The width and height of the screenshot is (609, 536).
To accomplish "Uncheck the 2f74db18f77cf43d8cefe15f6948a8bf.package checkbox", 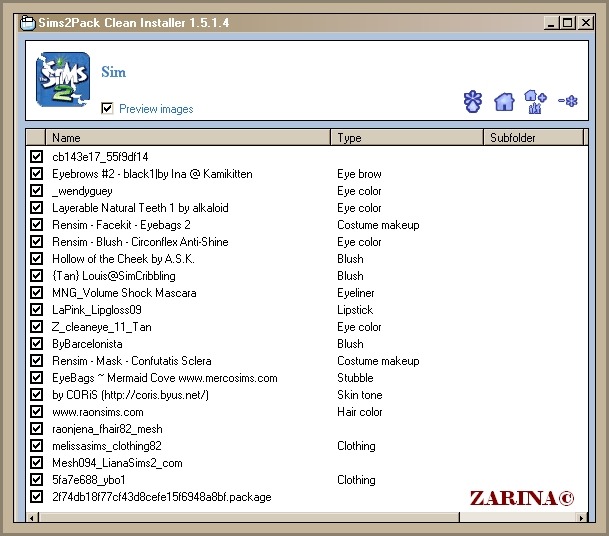I will [x=37, y=497].
